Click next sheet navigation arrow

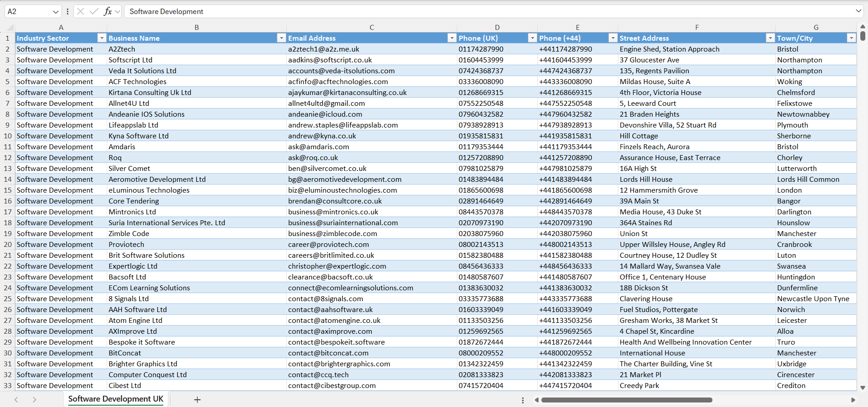34,400
